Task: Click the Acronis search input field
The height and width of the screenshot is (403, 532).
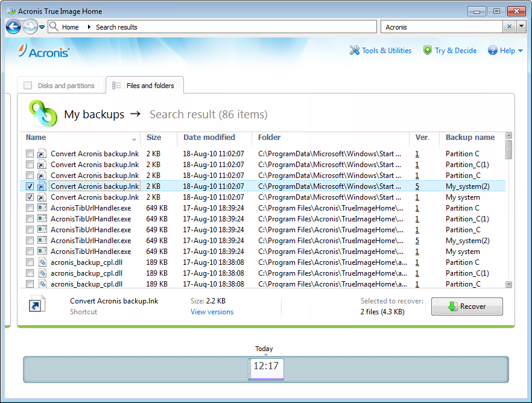Action: click(x=442, y=27)
